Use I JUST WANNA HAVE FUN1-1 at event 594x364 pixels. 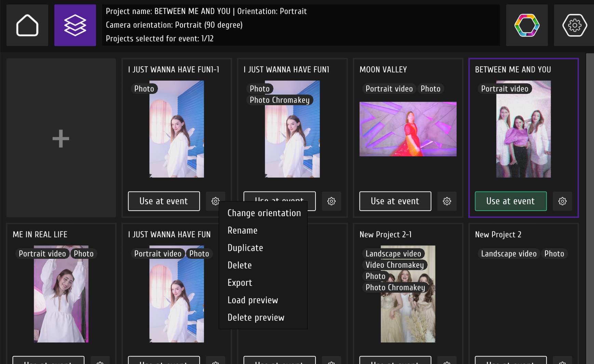tap(164, 201)
